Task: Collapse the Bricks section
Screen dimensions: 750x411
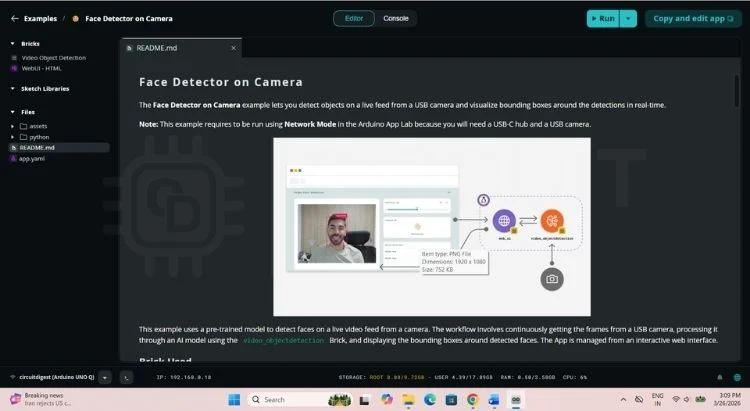Action: click(x=12, y=44)
